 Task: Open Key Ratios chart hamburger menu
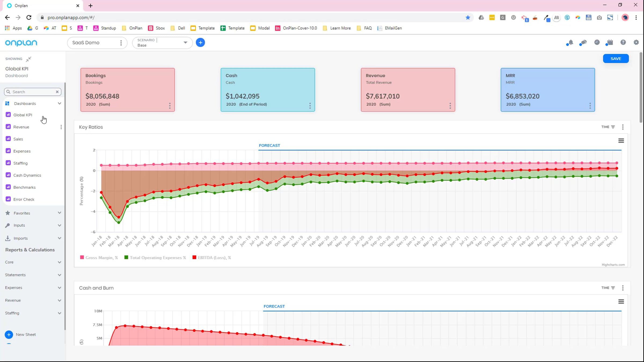pos(621,141)
